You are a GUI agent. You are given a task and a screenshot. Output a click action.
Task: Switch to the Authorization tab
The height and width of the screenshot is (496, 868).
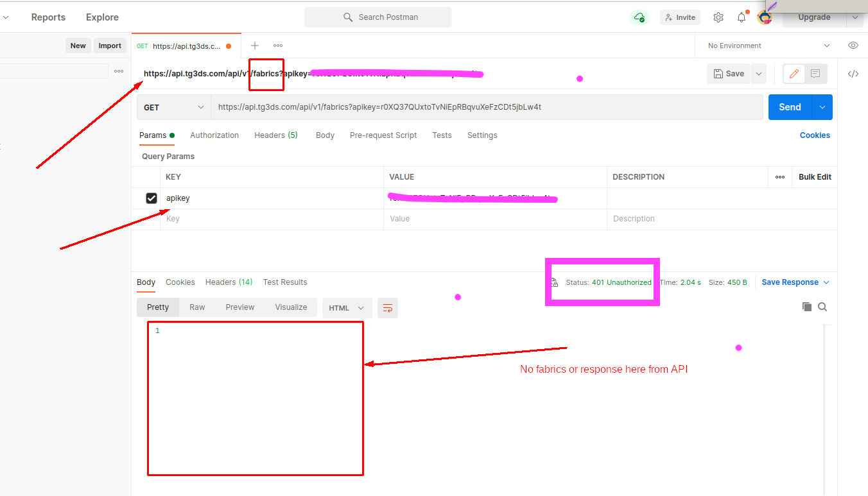click(214, 135)
